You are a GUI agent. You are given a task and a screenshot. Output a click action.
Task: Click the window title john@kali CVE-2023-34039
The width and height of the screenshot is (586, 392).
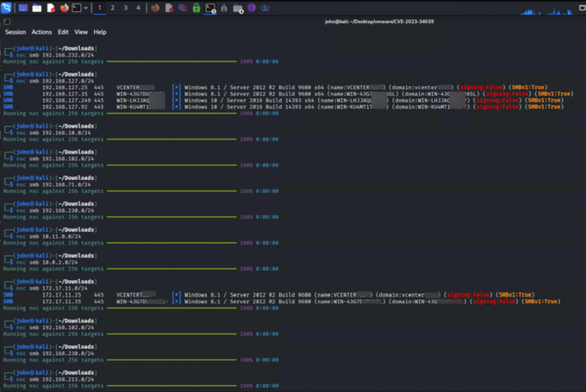point(379,22)
